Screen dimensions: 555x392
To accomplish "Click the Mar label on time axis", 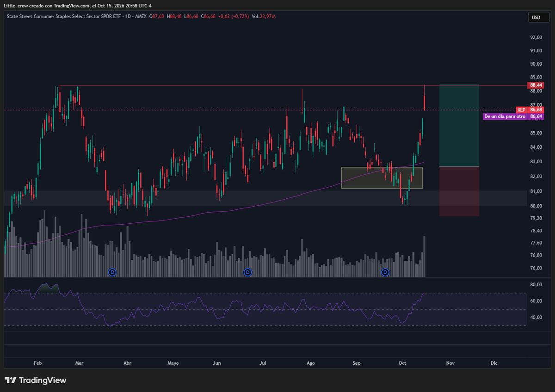I will coord(79,363).
